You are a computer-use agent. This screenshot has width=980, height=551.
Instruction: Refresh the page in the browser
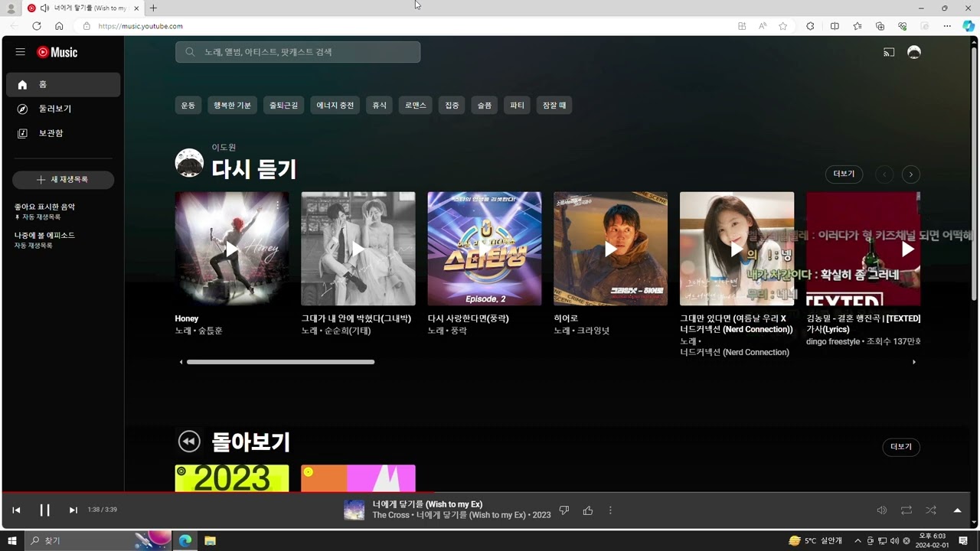(x=36, y=26)
